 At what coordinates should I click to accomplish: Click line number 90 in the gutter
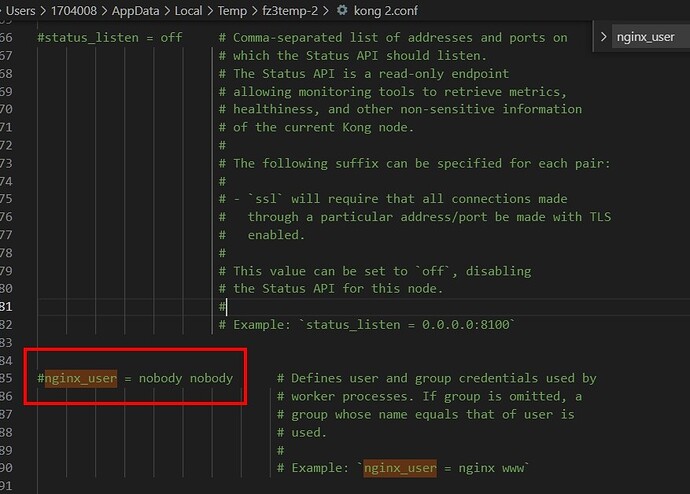click(6, 468)
